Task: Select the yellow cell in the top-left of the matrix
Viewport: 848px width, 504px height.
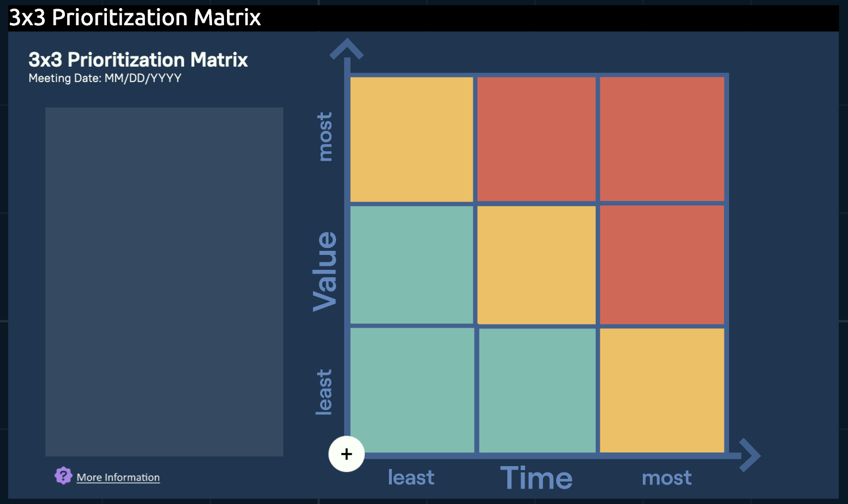Action: pyautogui.click(x=412, y=139)
